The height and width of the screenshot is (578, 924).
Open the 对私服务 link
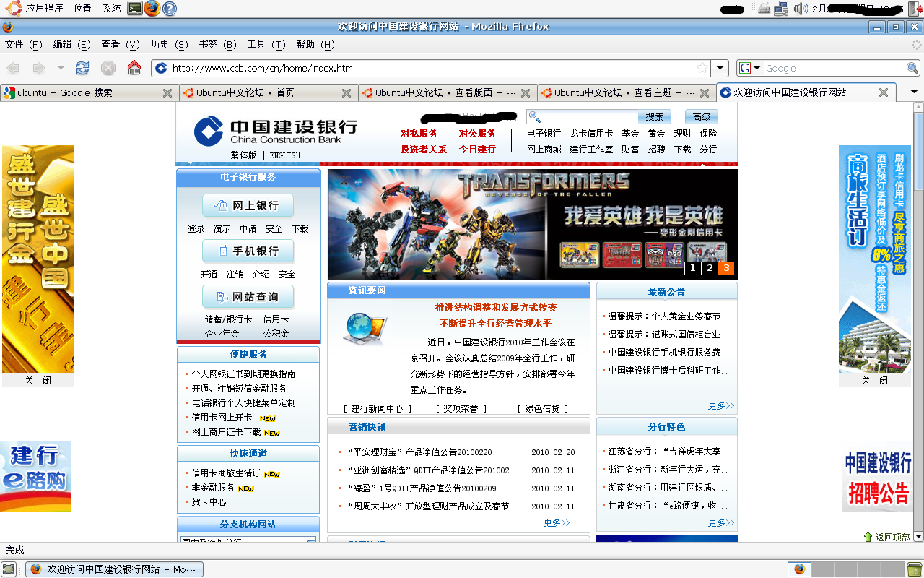pyautogui.click(x=419, y=134)
